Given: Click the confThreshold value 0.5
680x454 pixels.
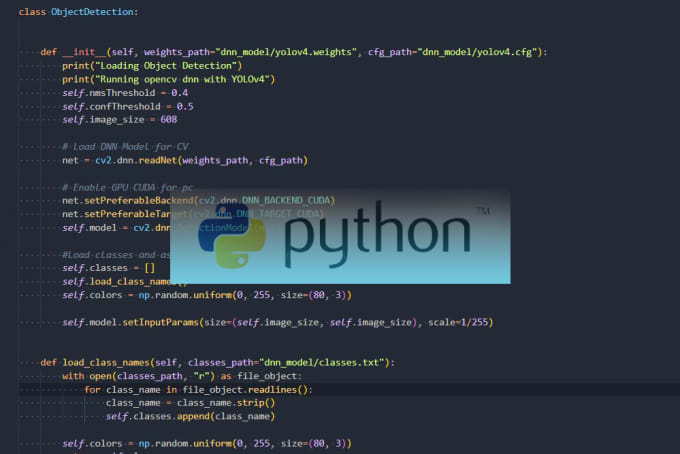Looking at the screenshot, I should coord(185,106).
